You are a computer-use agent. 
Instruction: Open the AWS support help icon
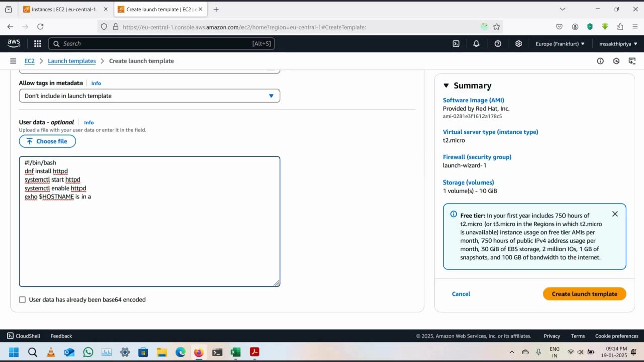point(498,44)
